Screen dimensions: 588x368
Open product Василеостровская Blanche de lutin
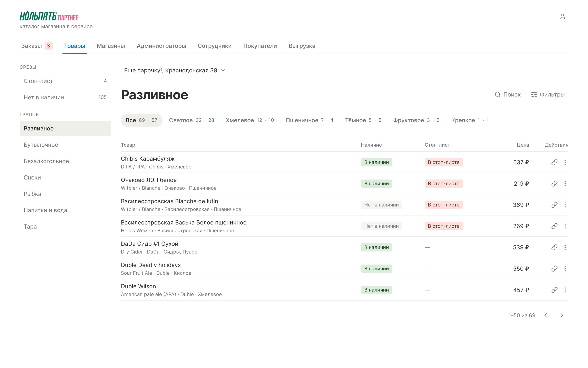coord(169,201)
